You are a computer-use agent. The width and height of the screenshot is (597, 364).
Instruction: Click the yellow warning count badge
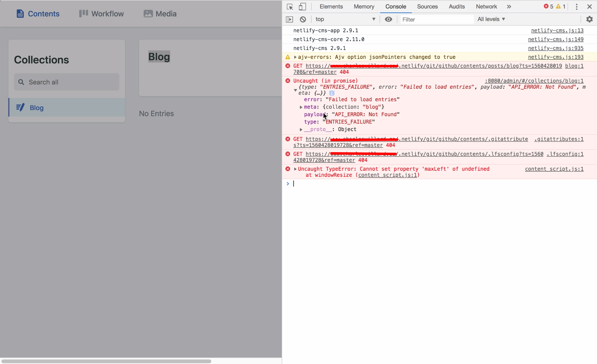[x=561, y=6]
